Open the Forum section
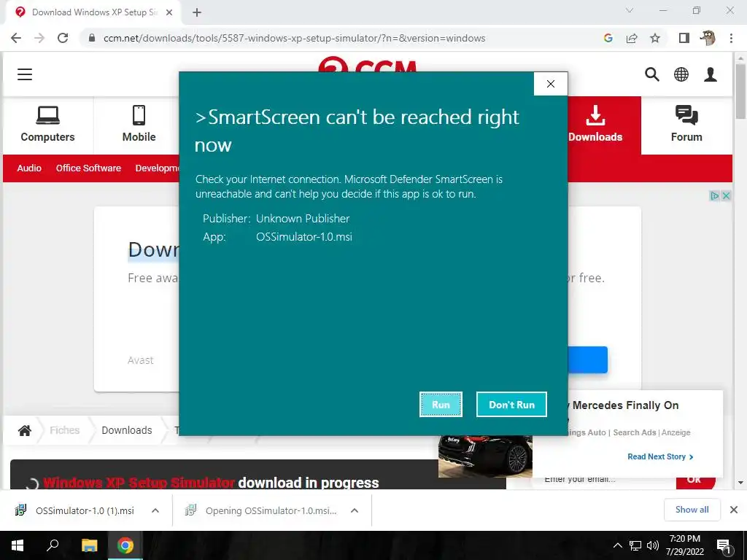 tap(686, 125)
